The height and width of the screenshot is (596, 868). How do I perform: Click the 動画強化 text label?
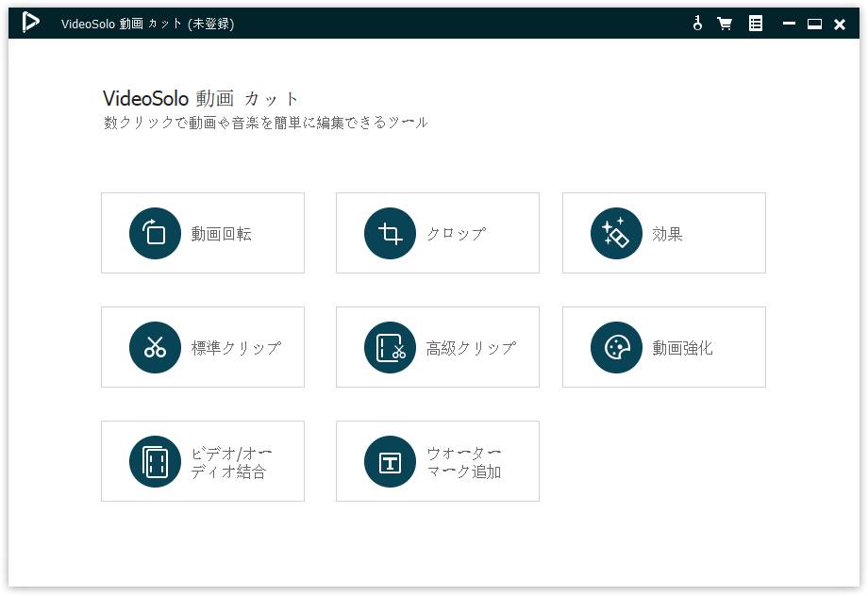(682, 348)
